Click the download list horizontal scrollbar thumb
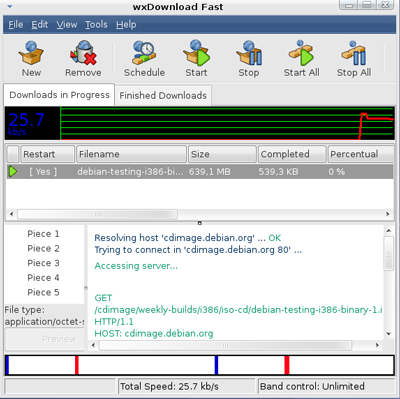Viewport: 400px width, 399px height. click(x=97, y=214)
